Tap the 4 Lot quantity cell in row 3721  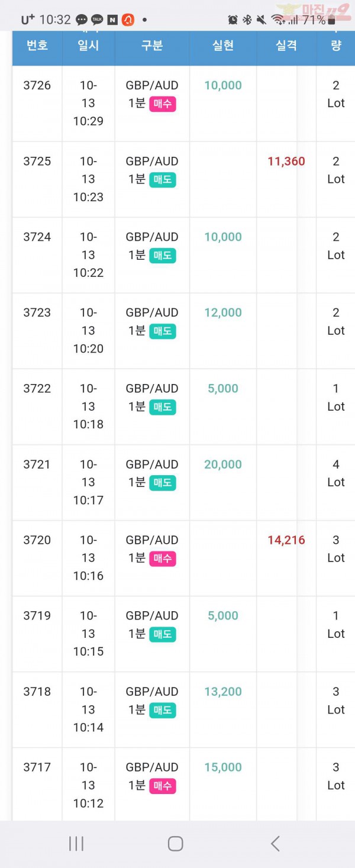click(336, 473)
